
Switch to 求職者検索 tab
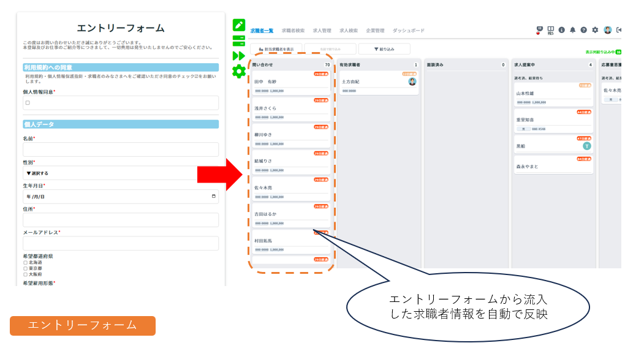pyautogui.click(x=293, y=31)
